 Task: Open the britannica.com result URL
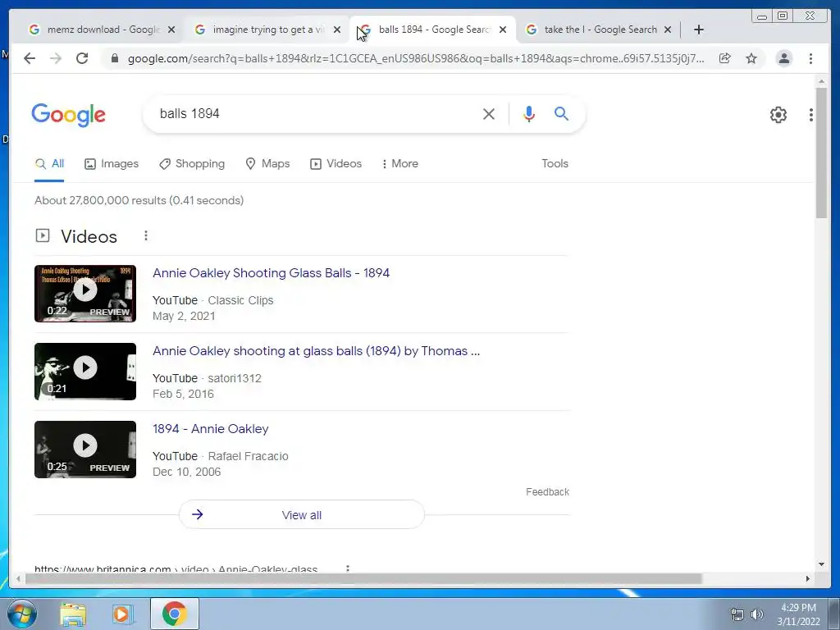(176, 569)
